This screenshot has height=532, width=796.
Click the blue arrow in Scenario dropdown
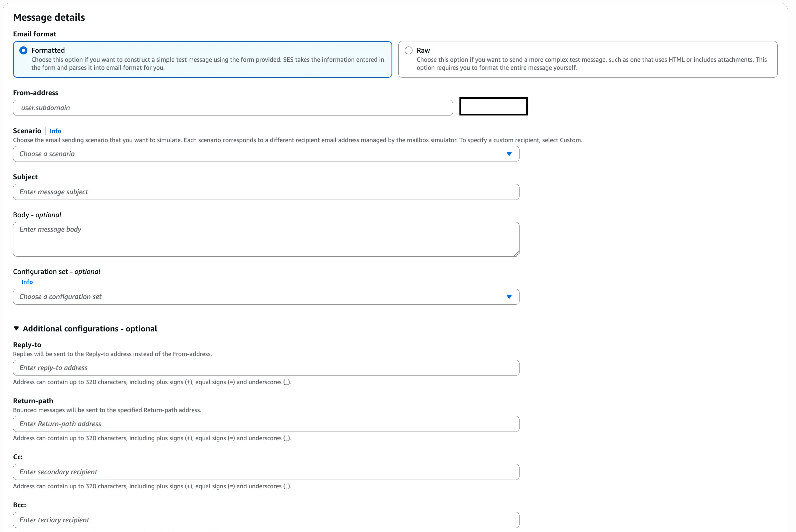[509, 154]
